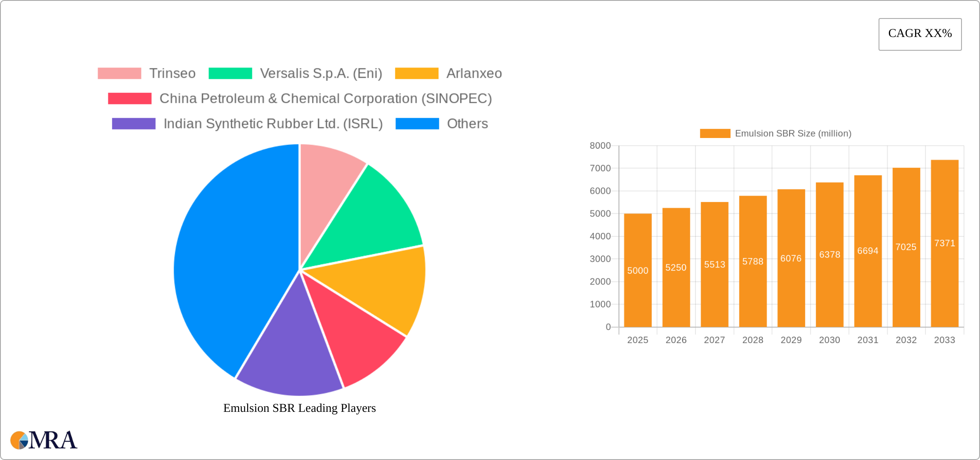Click the 1000 y-axis label
Image resolution: width=980 pixels, height=460 pixels.
[600, 304]
